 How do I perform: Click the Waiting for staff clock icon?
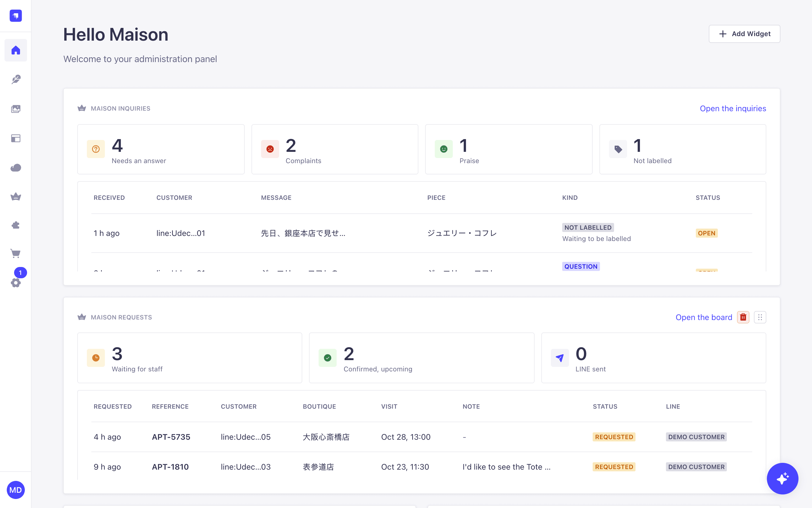click(96, 358)
